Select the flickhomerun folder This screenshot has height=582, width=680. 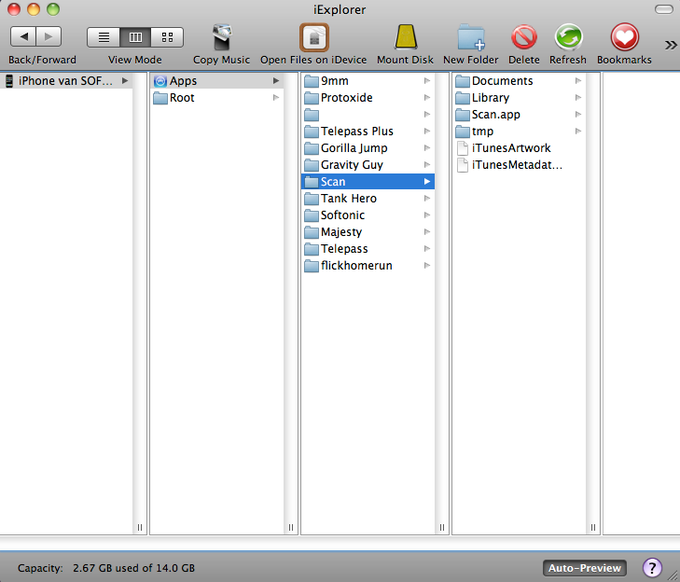[368, 265]
